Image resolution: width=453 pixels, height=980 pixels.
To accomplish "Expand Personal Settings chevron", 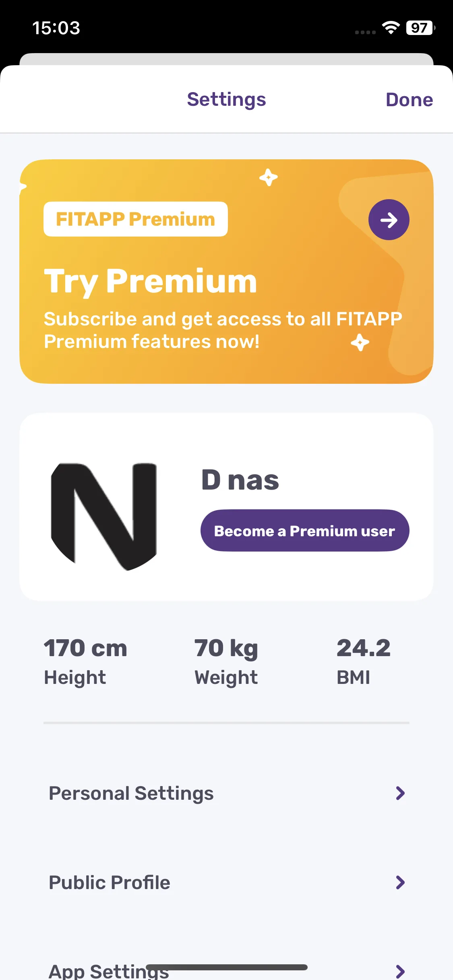I will point(400,793).
